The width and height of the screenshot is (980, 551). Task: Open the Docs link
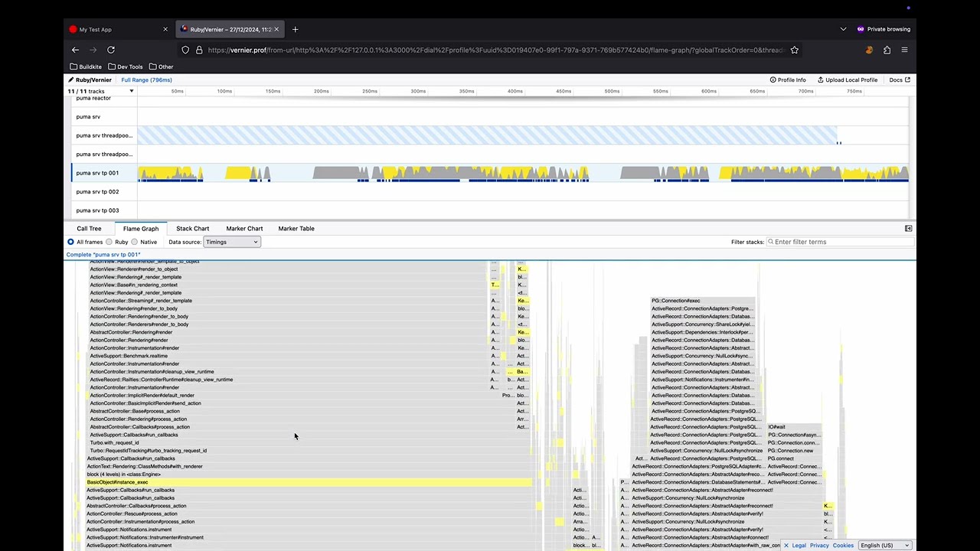pyautogui.click(x=900, y=80)
